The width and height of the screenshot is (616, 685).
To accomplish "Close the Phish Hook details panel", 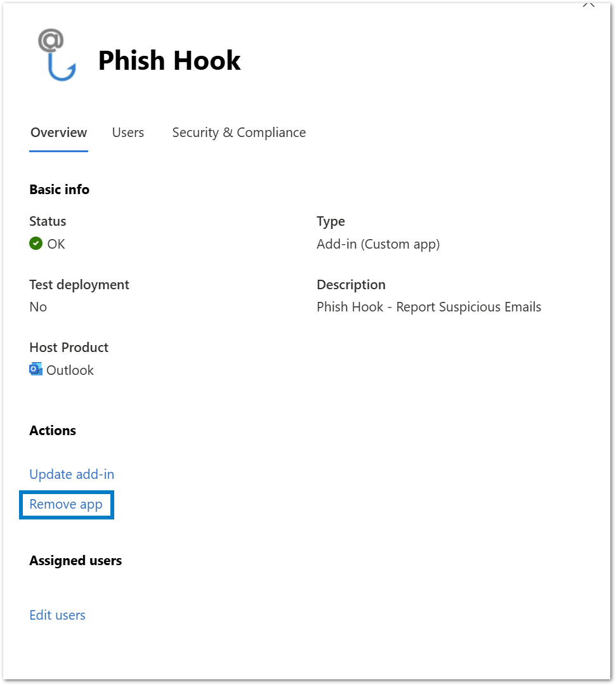I will pyautogui.click(x=589, y=4).
